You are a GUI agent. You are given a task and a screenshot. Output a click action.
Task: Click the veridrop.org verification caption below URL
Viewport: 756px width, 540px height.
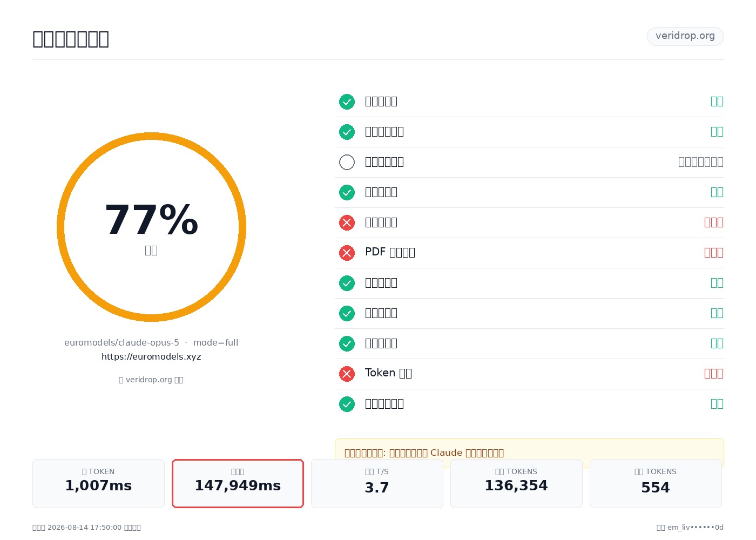pyautogui.click(x=151, y=380)
